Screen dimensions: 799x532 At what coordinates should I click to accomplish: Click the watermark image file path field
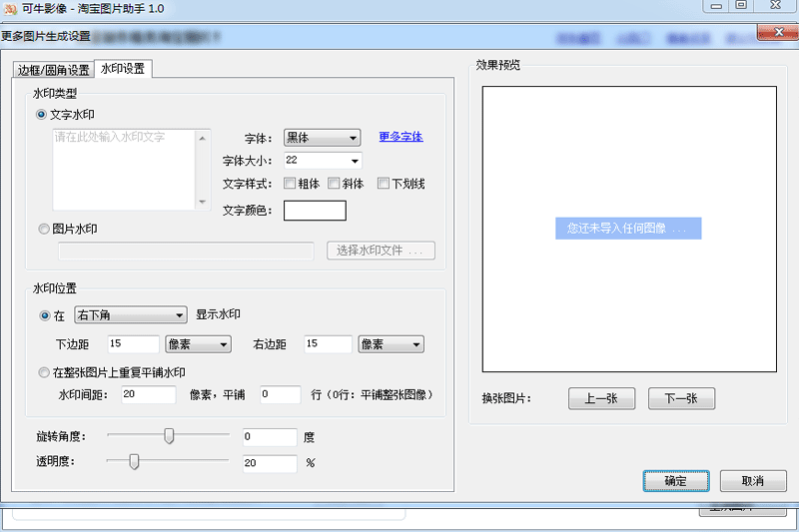coord(186,251)
